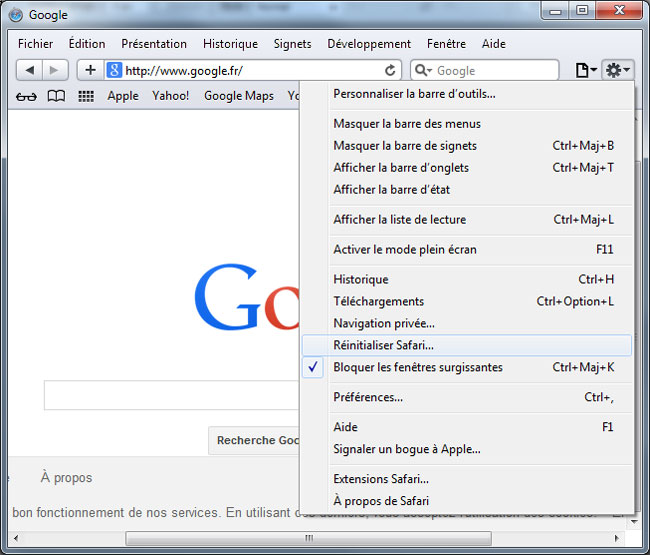Open the Aide menu in menu bar
Screen dimensions: 650x555
coord(493,44)
